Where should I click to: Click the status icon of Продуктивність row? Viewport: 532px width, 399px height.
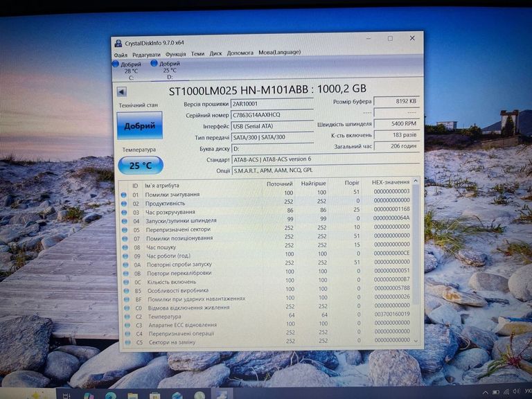(124, 204)
